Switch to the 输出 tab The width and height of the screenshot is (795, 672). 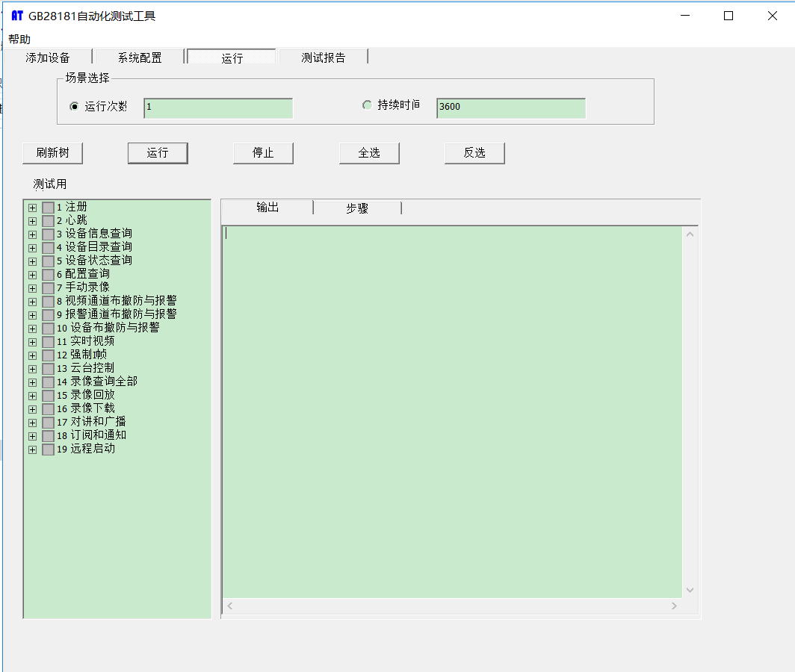[267, 208]
